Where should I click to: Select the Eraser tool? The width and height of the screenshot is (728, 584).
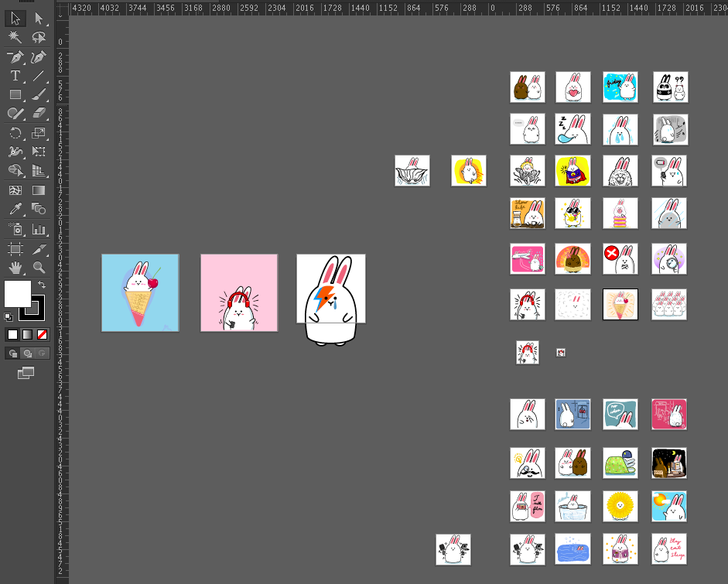39,113
